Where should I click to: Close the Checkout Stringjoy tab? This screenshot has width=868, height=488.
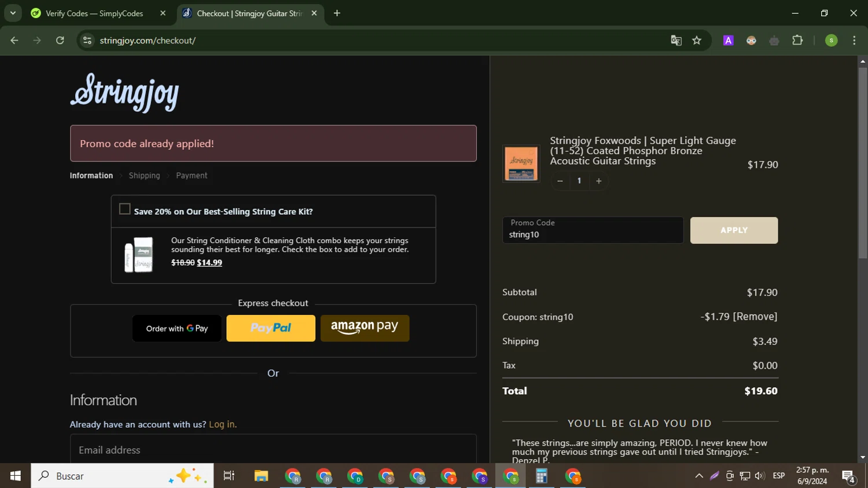314,13
